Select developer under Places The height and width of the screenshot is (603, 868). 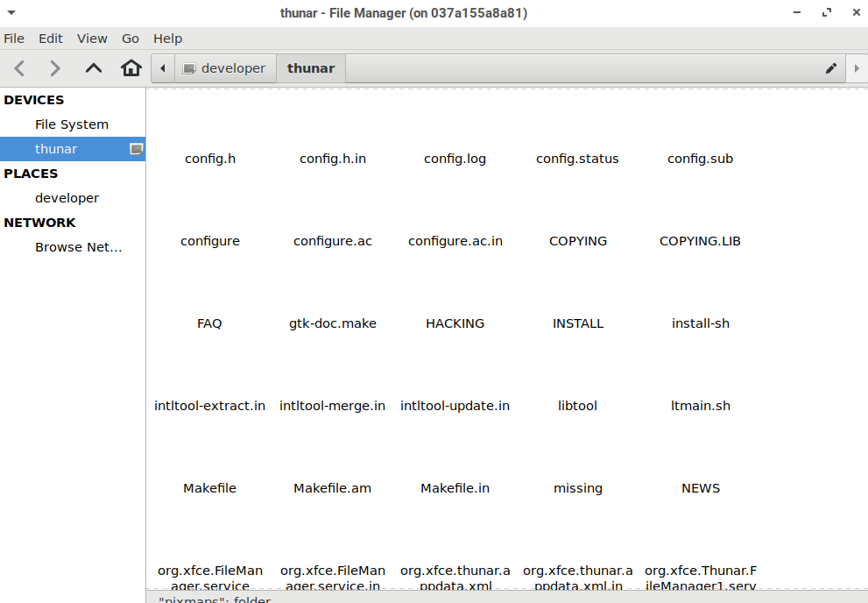pos(67,198)
